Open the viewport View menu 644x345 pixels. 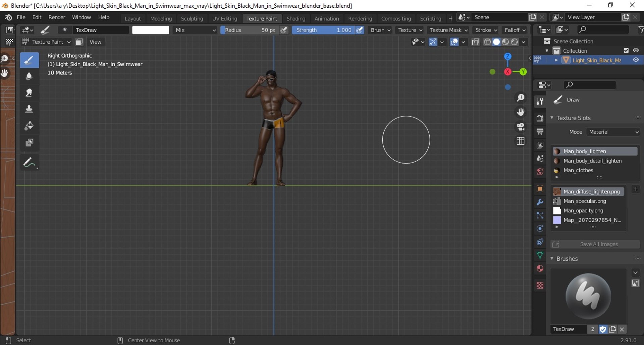click(x=95, y=42)
